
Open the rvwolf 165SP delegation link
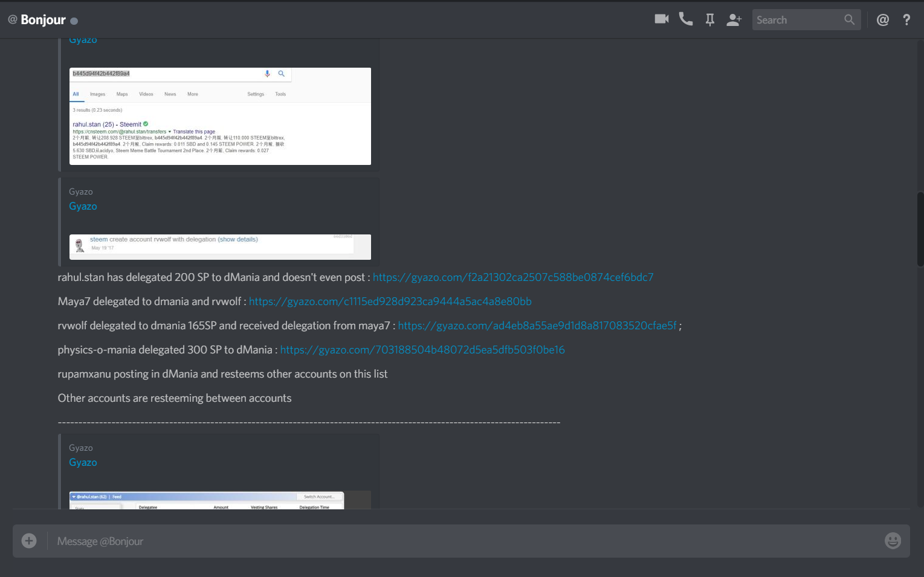(x=538, y=325)
